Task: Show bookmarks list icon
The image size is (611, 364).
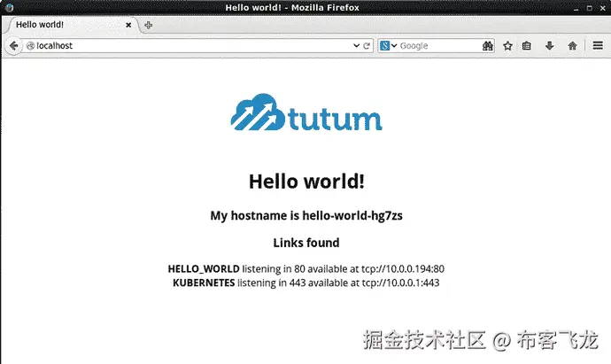Action: [x=527, y=45]
